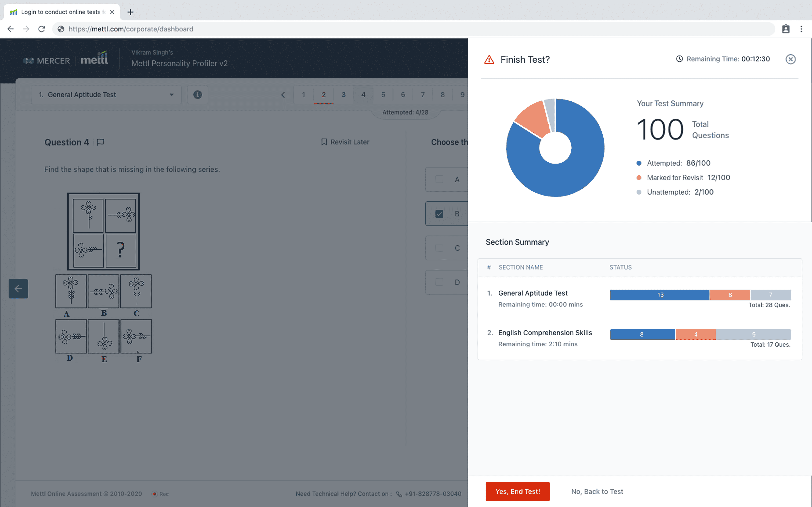Screen dimensions: 812x507
Task: Click the info icon beside section dropdown
Action: (x=198, y=95)
